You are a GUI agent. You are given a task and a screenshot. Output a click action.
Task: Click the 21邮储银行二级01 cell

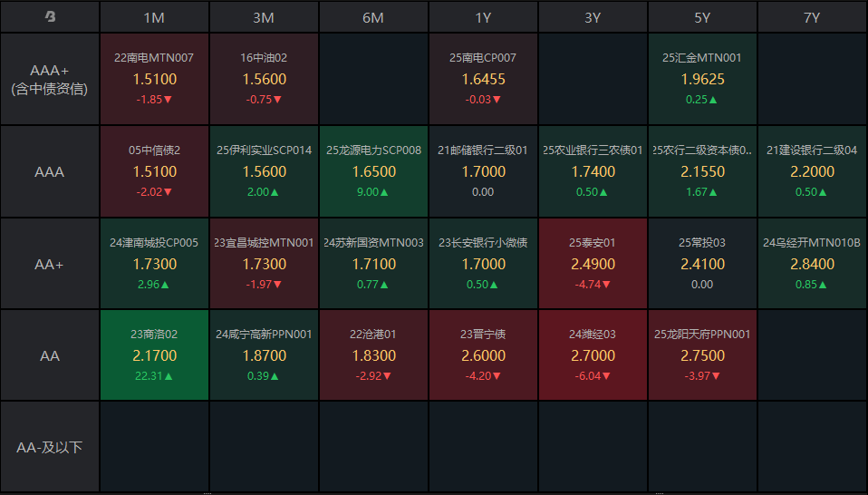tap(483, 171)
